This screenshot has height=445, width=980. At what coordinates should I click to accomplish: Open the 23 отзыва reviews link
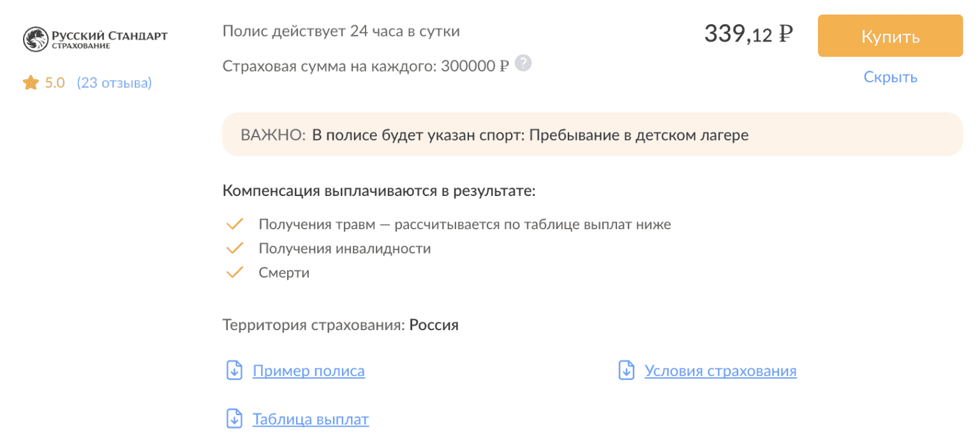pos(114,83)
